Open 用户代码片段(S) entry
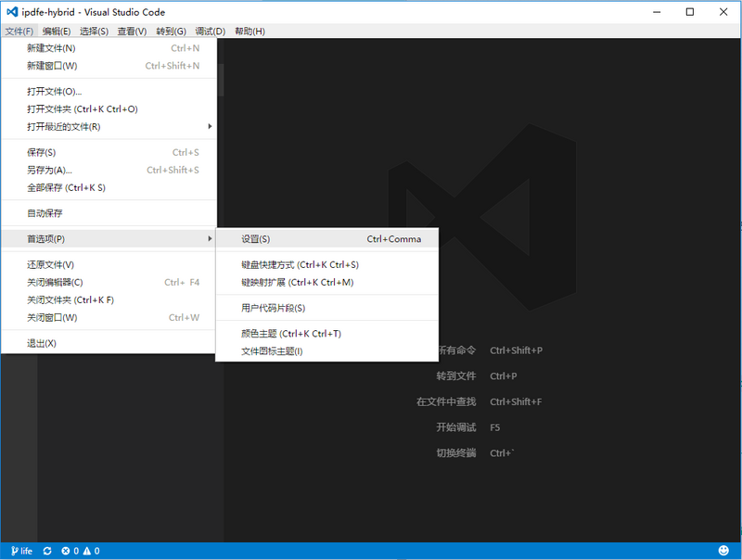Viewport: 742px width, 560px height. tap(327, 308)
